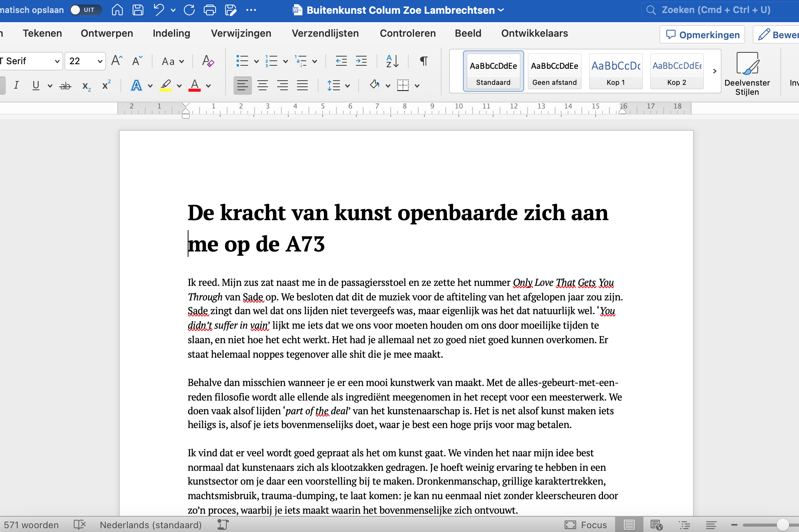Open Deelvenster Stijlen pane
The width and height of the screenshot is (799, 532).
click(x=747, y=73)
